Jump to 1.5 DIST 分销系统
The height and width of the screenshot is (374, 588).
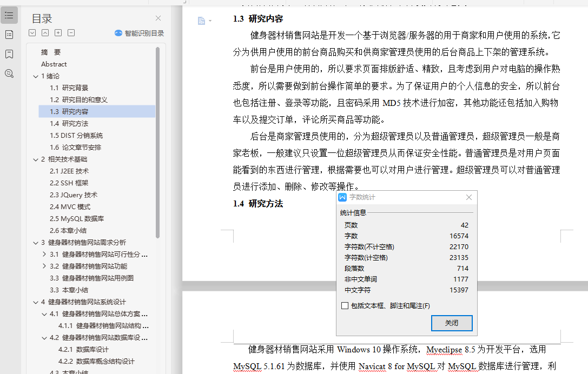pyautogui.click(x=76, y=135)
